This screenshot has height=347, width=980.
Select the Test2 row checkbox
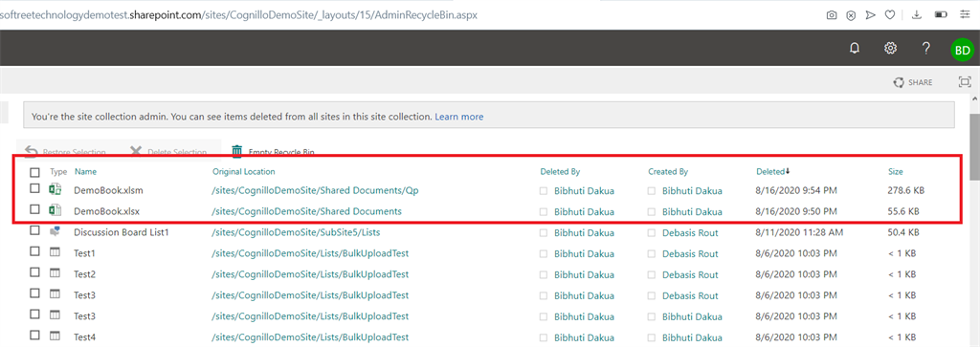(x=35, y=272)
